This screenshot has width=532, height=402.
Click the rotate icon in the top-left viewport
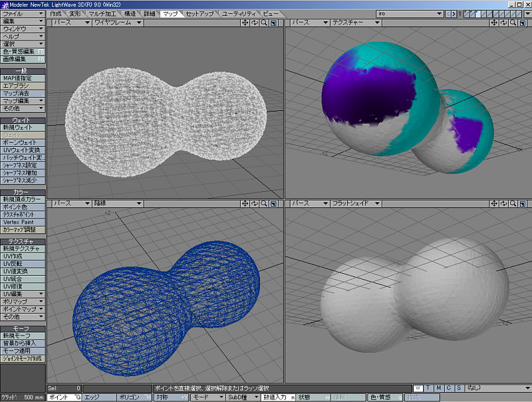point(255,23)
